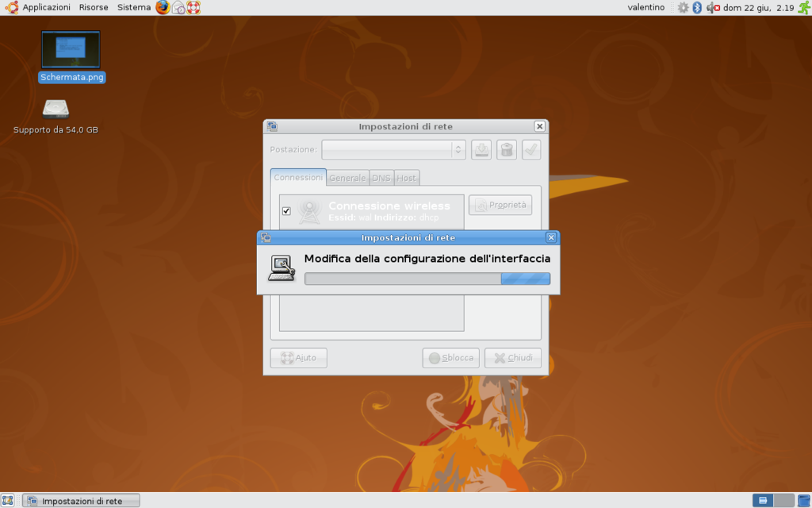Select the Schermata.png desktop thumbnail
The image size is (812, 508).
pyautogui.click(x=71, y=51)
